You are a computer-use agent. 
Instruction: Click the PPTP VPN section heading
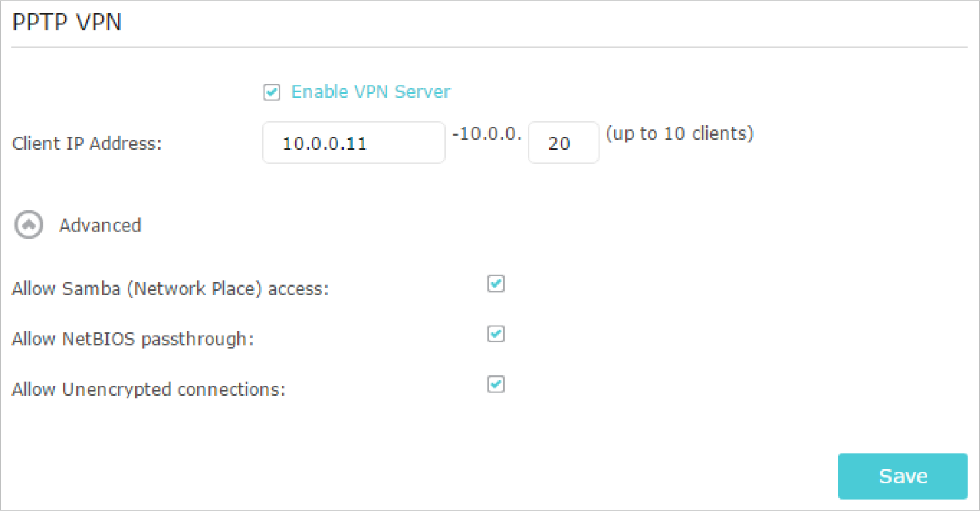tap(67, 23)
